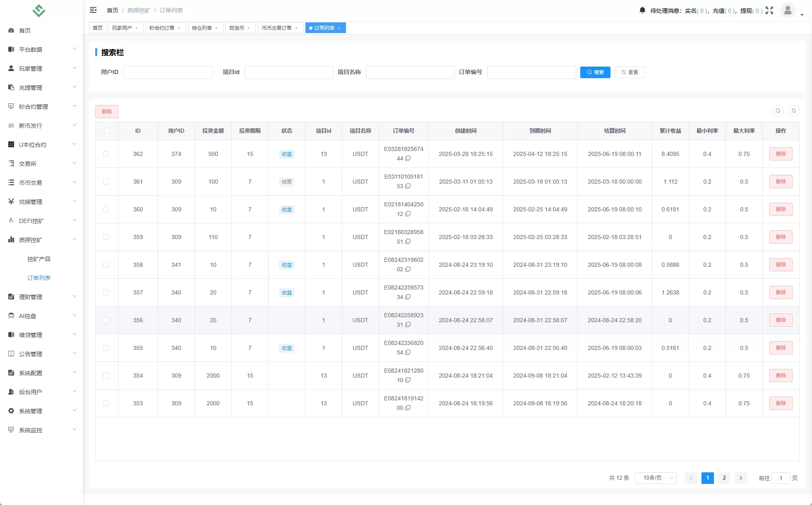Click the 用户ID search input field

pos(168,72)
